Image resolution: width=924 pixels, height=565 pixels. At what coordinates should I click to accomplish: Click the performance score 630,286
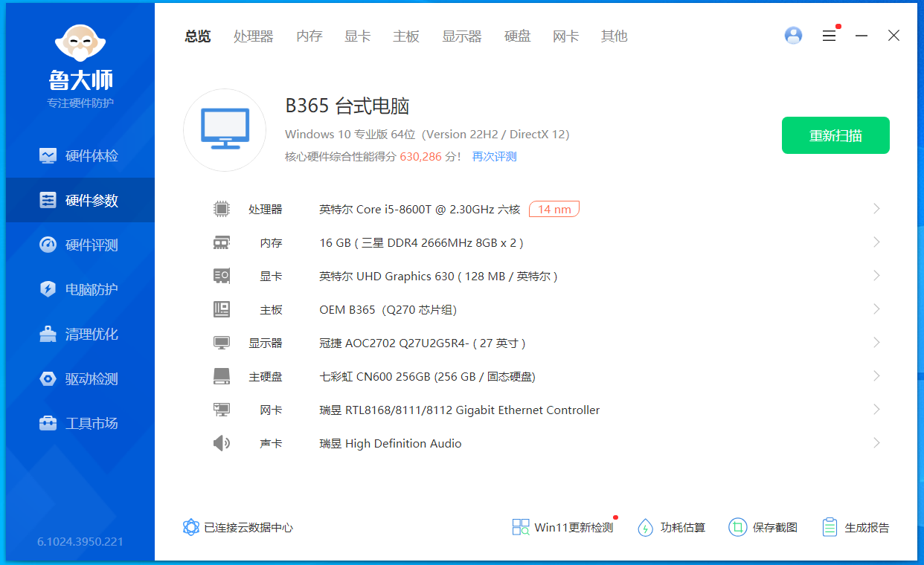click(x=420, y=156)
